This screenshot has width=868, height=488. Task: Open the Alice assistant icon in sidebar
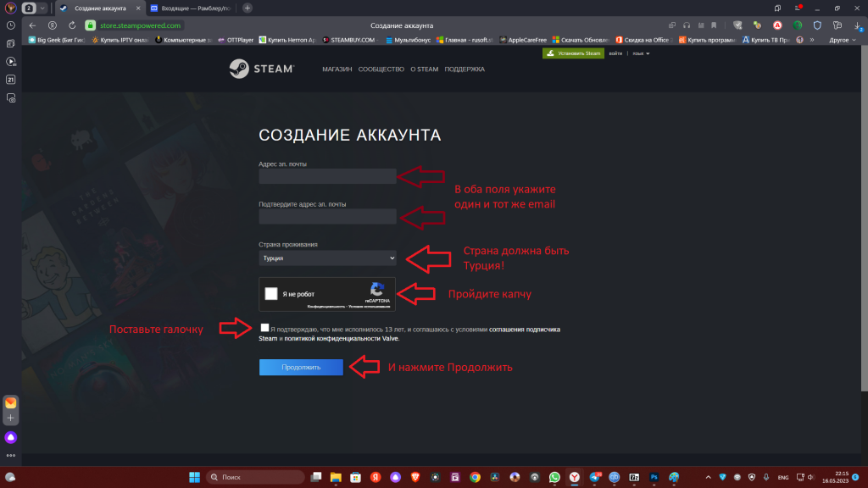11,437
